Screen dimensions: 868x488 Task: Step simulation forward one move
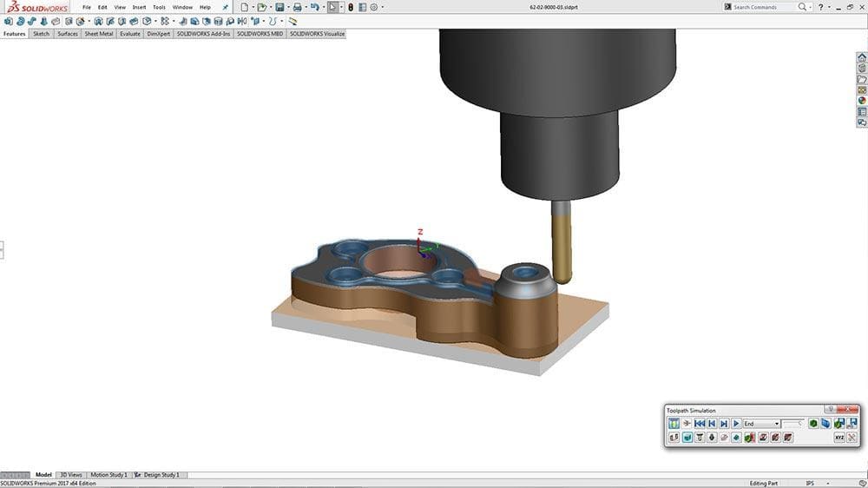[x=724, y=424]
